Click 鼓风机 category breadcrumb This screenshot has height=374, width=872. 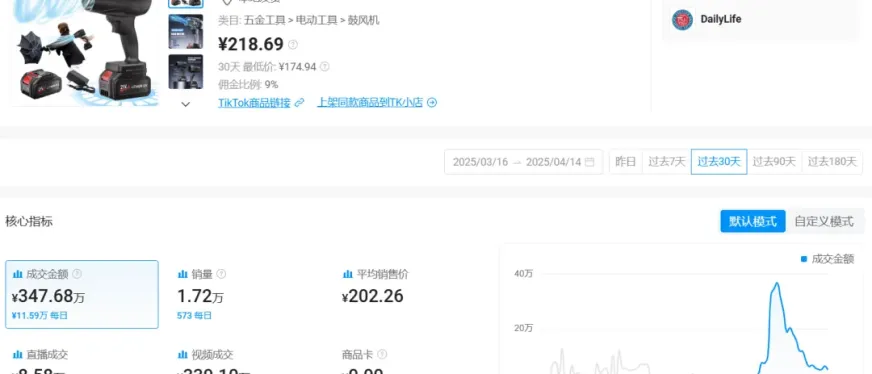(x=364, y=21)
